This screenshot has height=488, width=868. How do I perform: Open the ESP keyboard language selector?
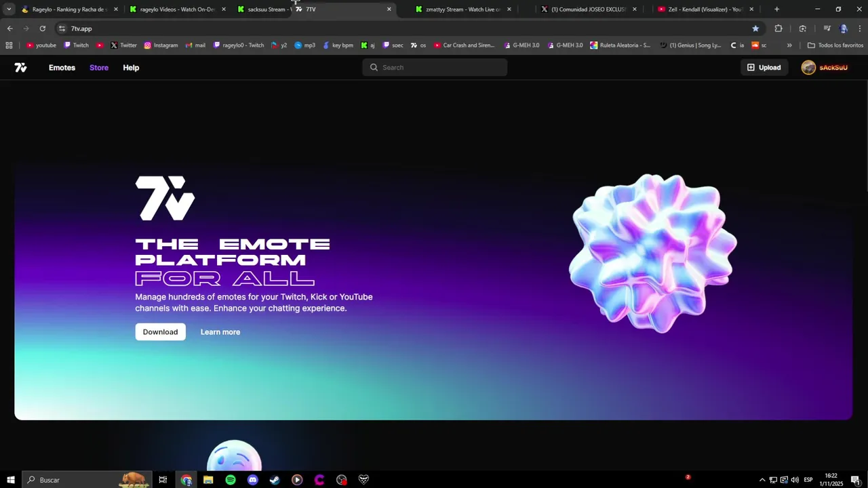[808, 480]
